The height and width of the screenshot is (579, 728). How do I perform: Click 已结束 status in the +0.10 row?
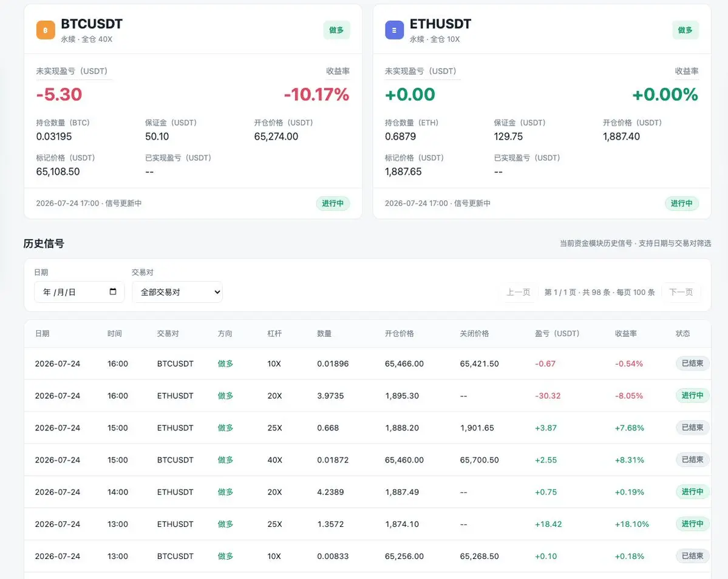pyautogui.click(x=692, y=555)
